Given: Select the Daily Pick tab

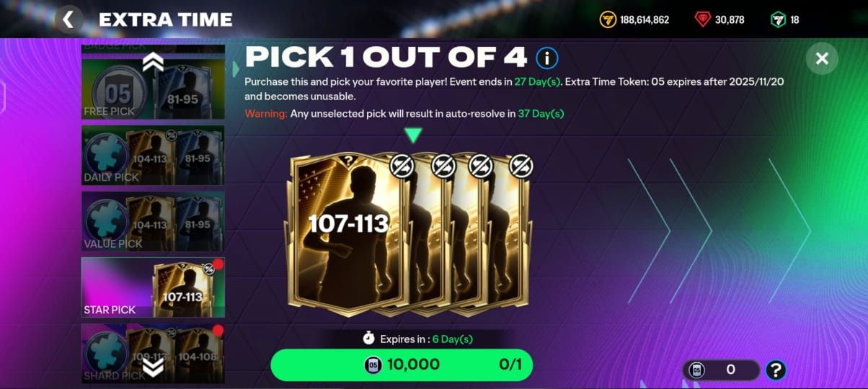Looking at the screenshot, I should [x=153, y=155].
